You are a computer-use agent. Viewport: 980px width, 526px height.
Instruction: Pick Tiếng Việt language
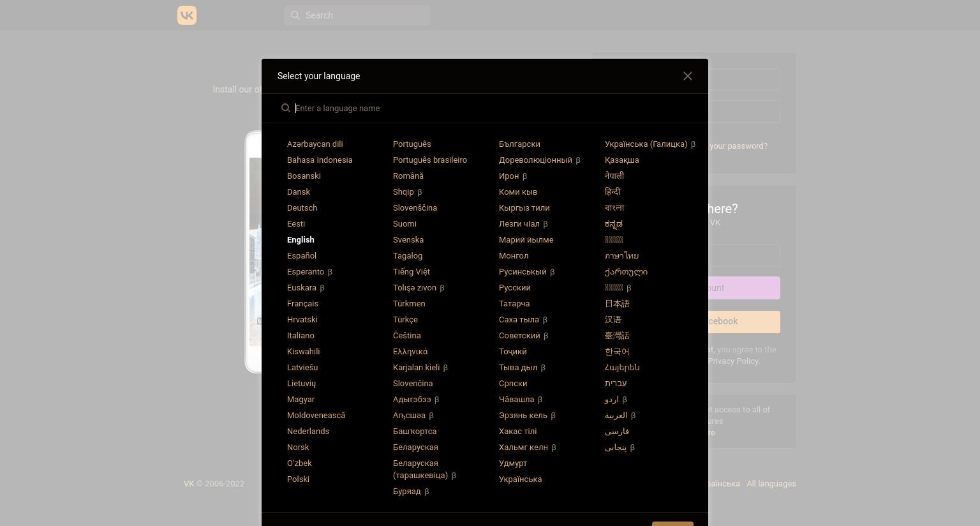coord(412,272)
